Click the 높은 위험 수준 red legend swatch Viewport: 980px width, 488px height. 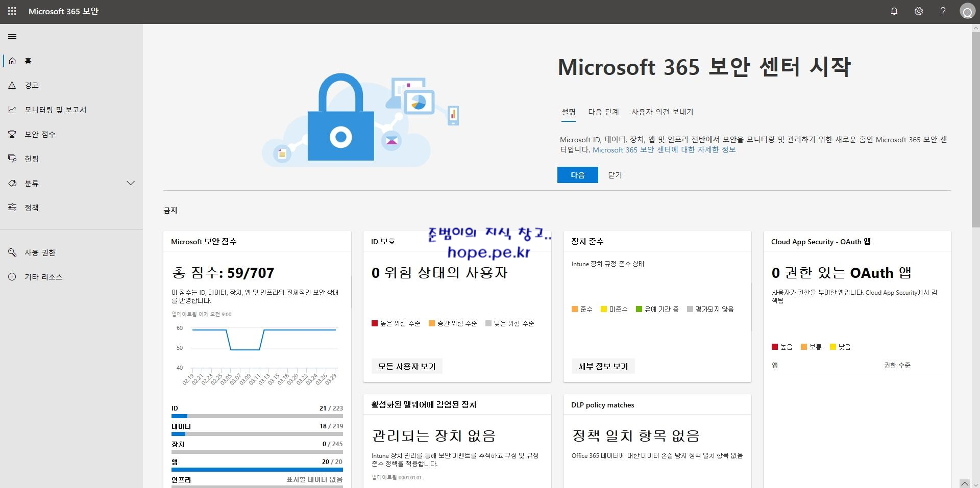(x=375, y=323)
